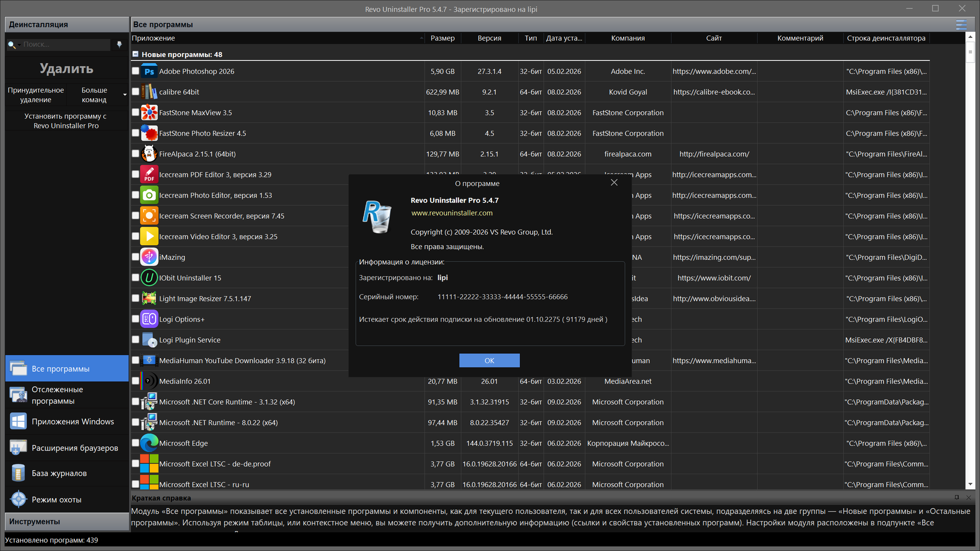This screenshot has height=551, width=980.
Task: Switch to 'Приложения Windows' section
Action: 72,421
